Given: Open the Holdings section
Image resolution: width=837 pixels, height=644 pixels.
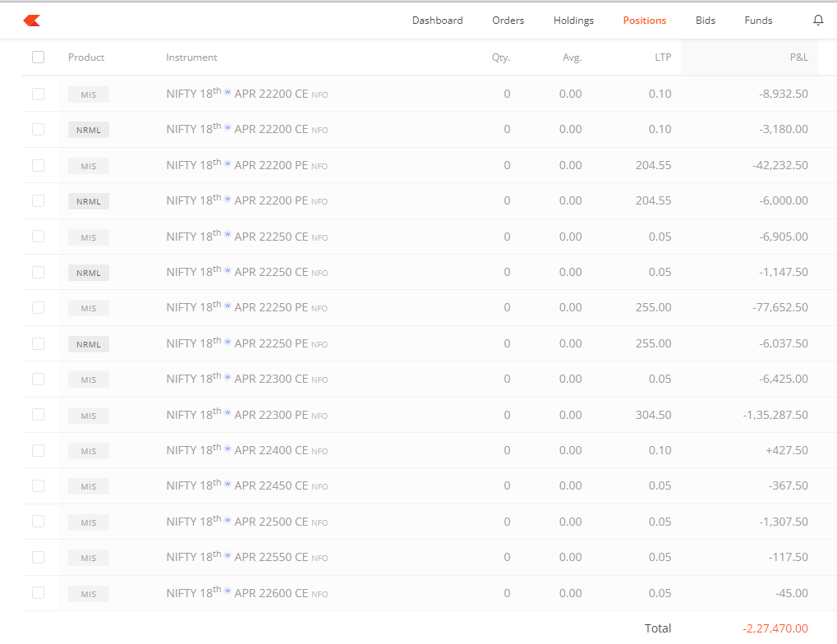Looking at the screenshot, I should [573, 20].
